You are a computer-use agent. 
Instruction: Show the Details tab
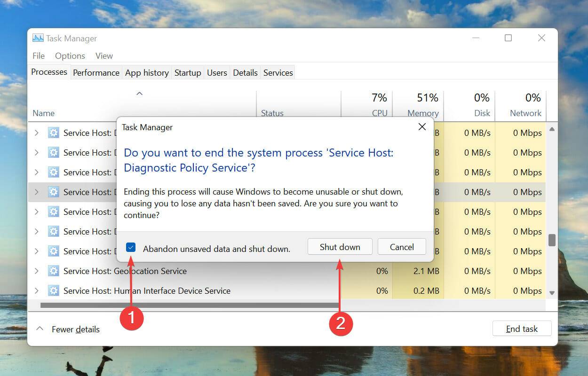coord(245,73)
